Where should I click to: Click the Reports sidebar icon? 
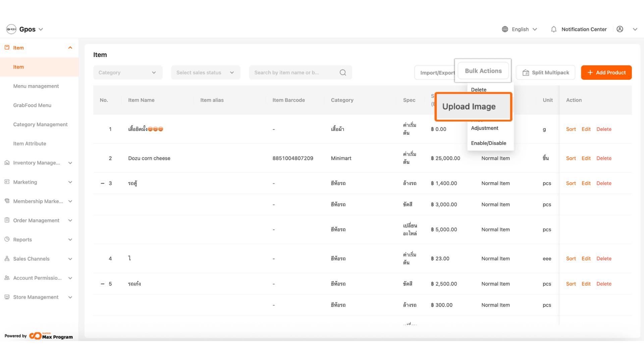7,239
